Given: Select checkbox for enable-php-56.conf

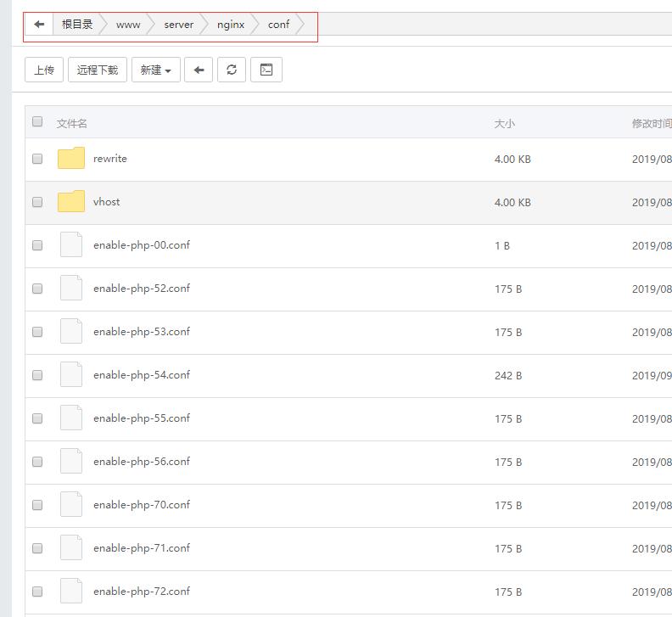Looking at the screenshot, I should [x=37, y=462].
